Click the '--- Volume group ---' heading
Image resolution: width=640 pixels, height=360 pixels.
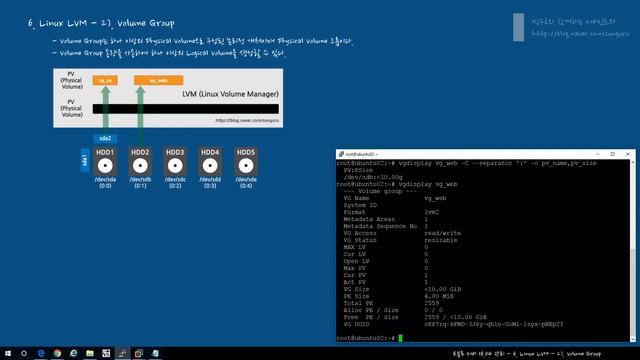[380, 191]
